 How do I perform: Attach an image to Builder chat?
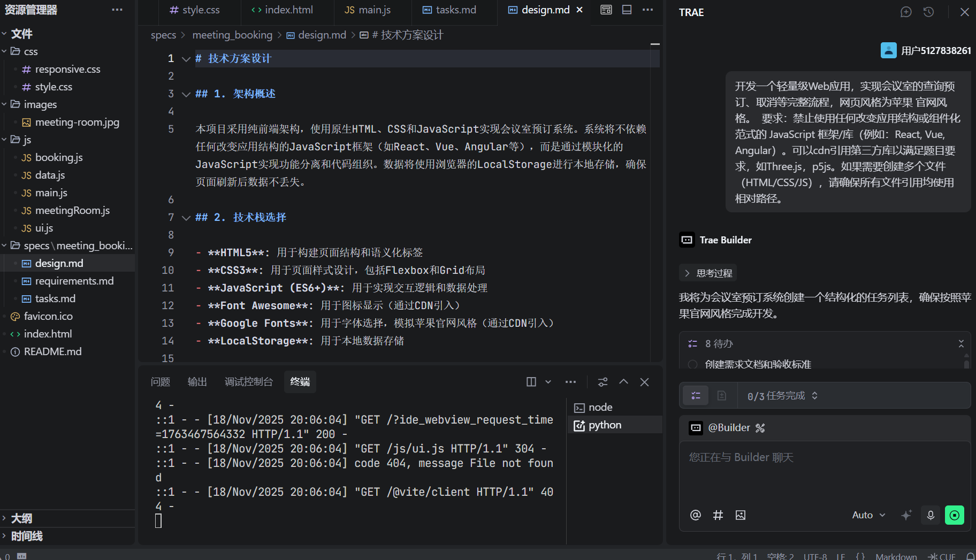click(741, 515)
